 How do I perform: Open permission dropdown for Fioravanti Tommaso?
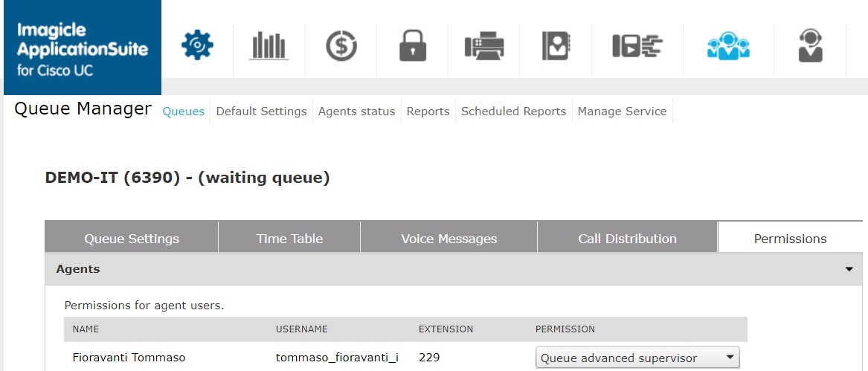point(637,358)
